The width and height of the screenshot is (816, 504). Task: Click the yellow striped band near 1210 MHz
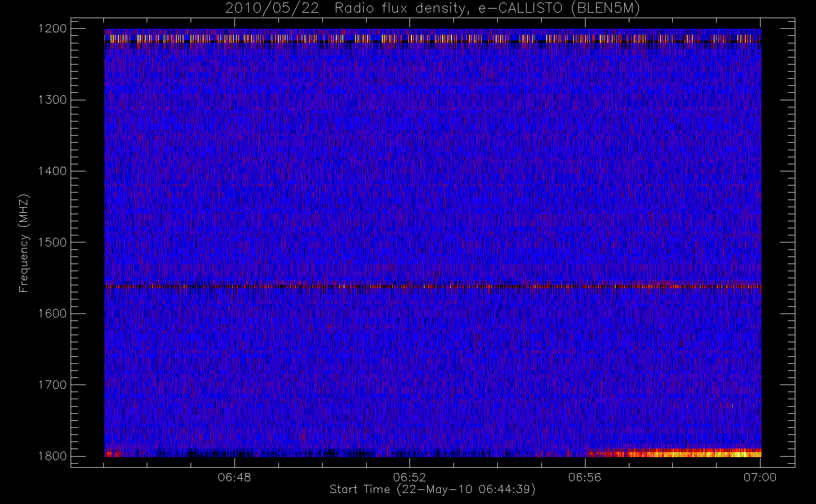point(433,38)
